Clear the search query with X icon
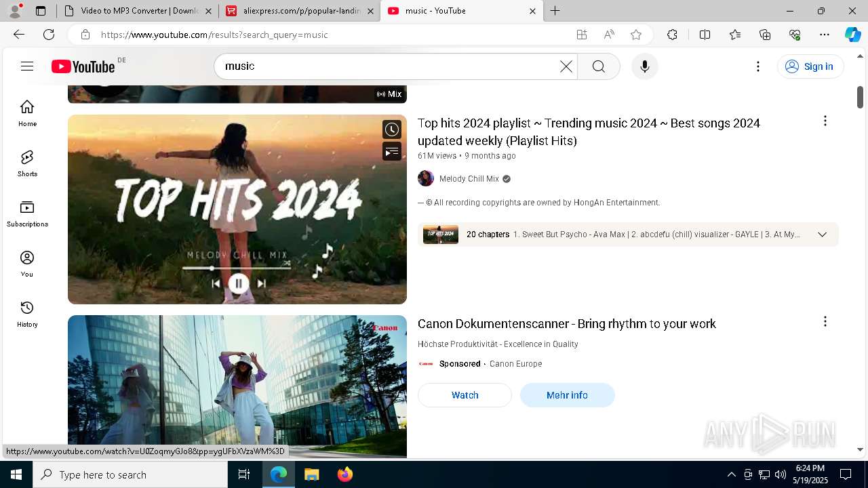 pos(566,66)
